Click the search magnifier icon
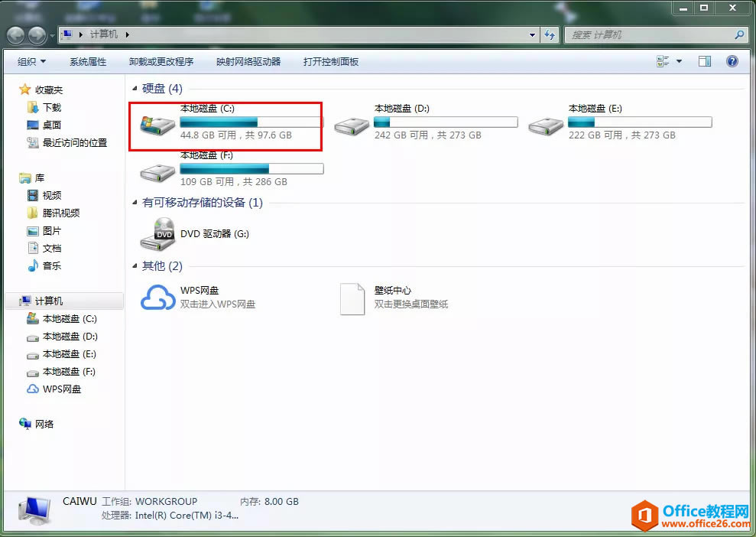This screenshot has width=756, height=537. (739, 34)
